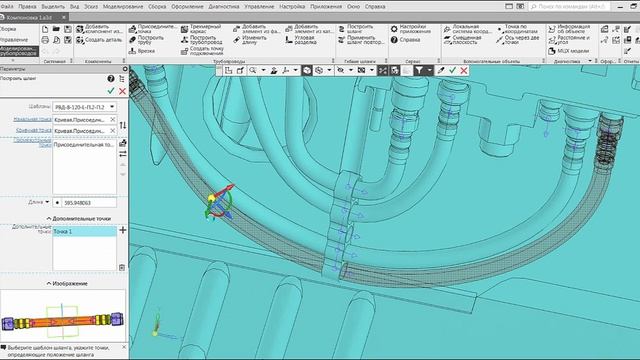Click Присоединительная точка command
The image size is (640, 360).
[152, 29]
